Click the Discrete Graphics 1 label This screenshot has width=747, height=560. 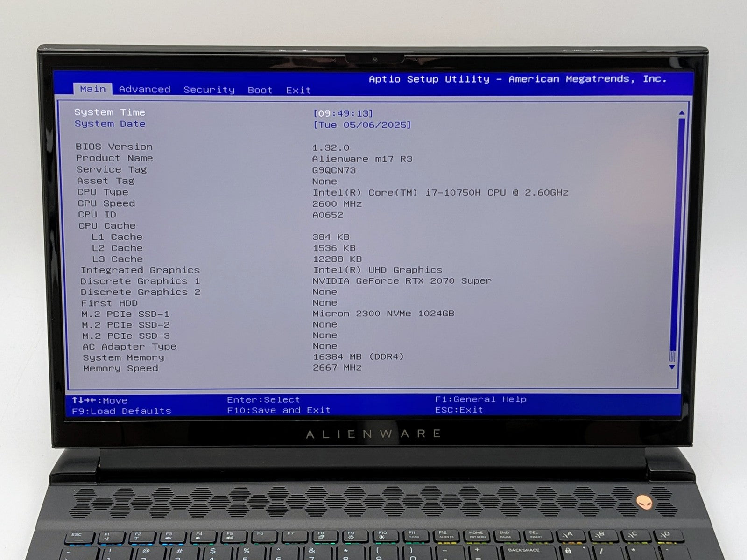click(x=140, y=281)
